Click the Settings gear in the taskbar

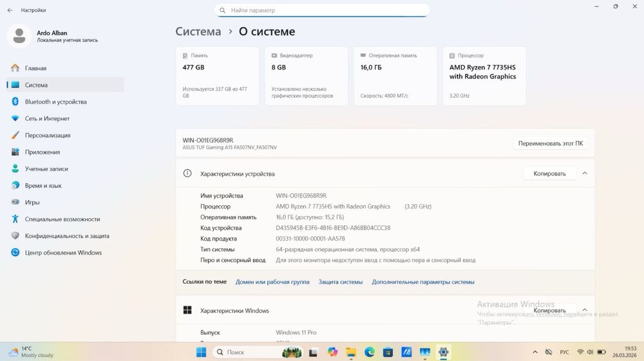pos(443,352)
